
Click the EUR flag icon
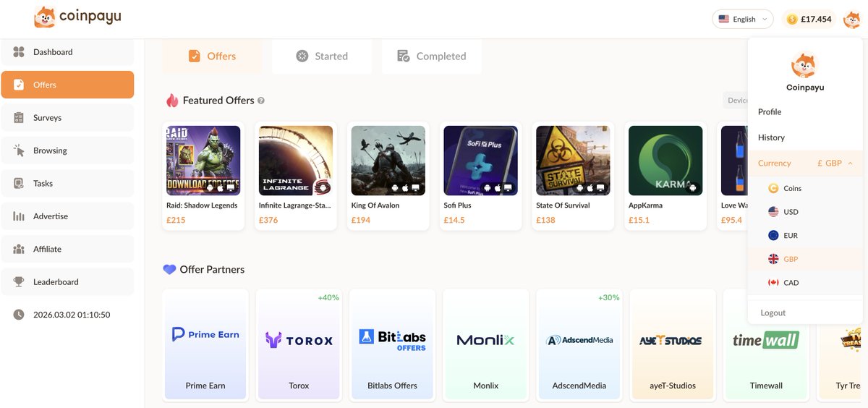pyautogui.click(x=773, y=235)
